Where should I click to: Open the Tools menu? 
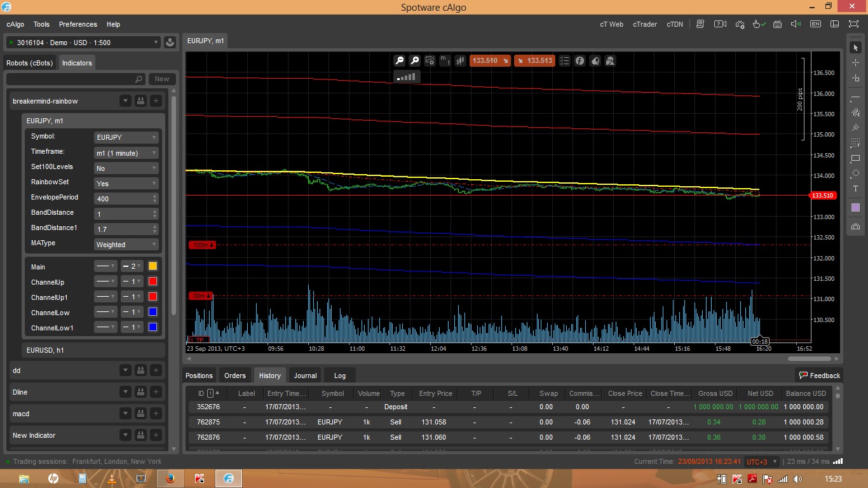[41, 24]
